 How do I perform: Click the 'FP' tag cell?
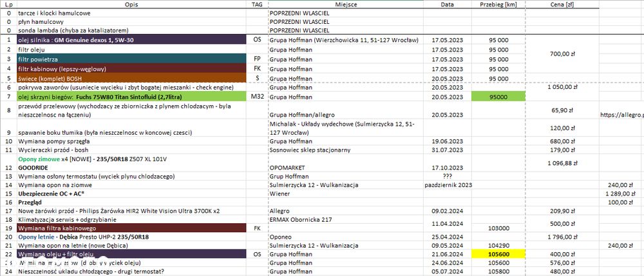click(x=257, y=59)
